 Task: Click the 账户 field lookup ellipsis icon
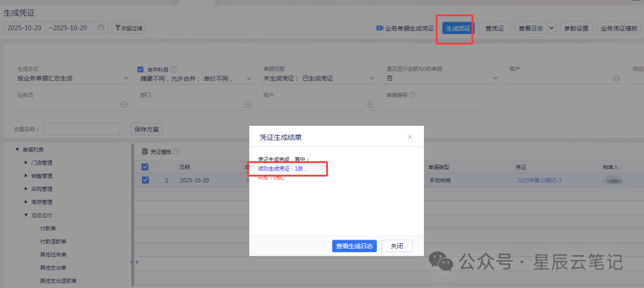tap(370, 104)
